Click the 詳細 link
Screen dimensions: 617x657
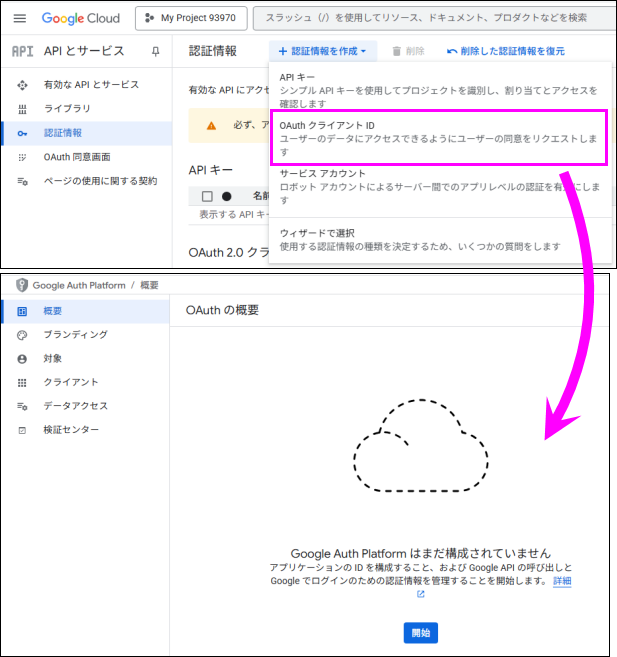562,581
